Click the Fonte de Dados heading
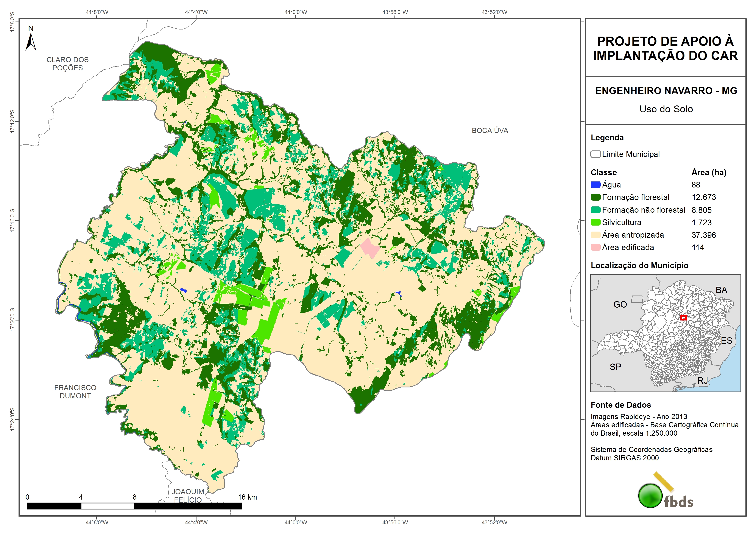 (x=621, y=405)
